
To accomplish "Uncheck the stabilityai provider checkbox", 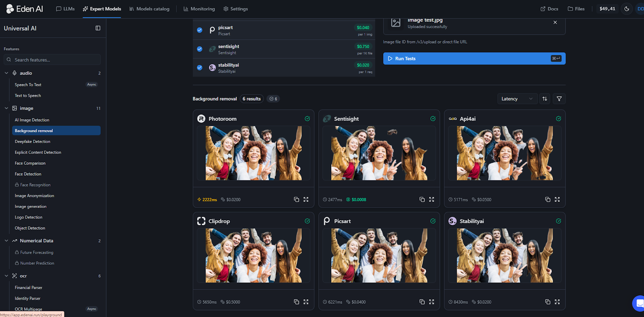I will (x=200, y=68).
